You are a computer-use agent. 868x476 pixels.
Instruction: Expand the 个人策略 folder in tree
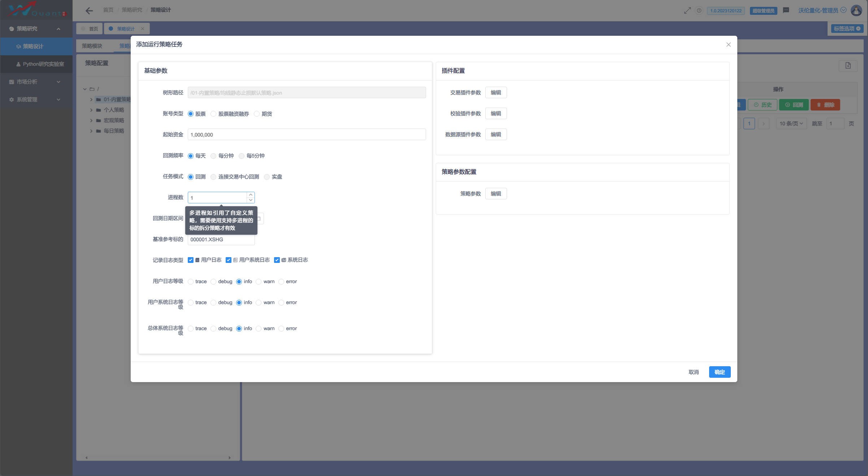(x=91, y=110)
